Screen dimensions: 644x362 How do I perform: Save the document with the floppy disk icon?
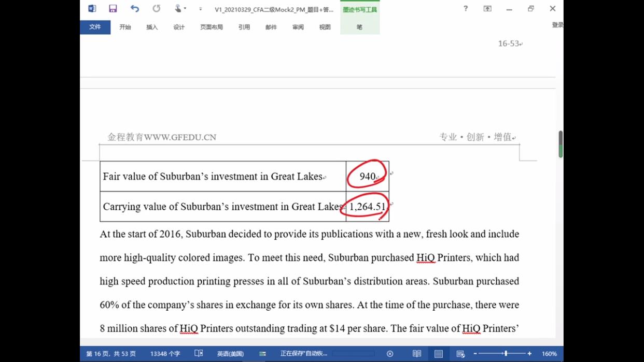tap(113, 9)
